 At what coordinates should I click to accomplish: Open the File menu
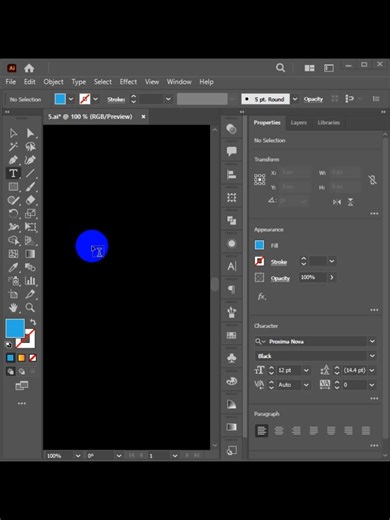click(11, 82)
